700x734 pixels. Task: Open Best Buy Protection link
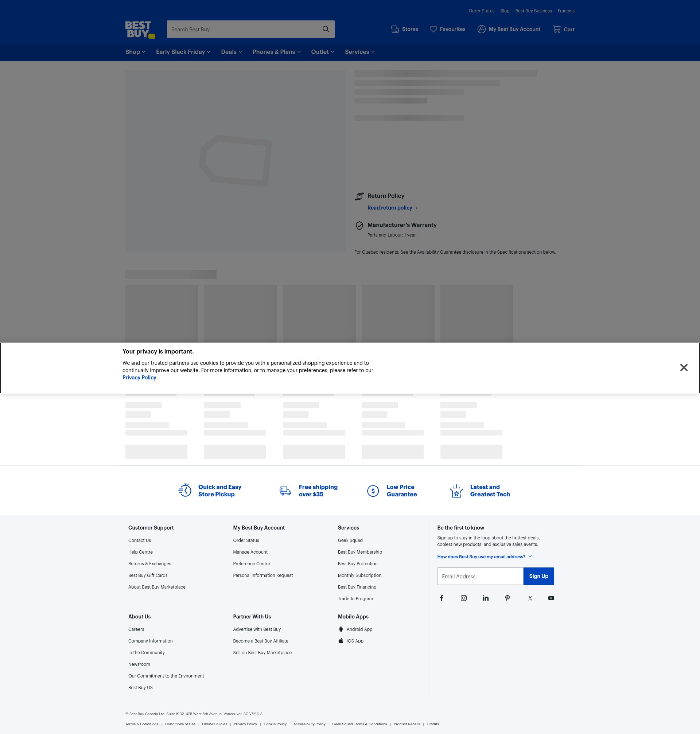[x=357, y=563]
